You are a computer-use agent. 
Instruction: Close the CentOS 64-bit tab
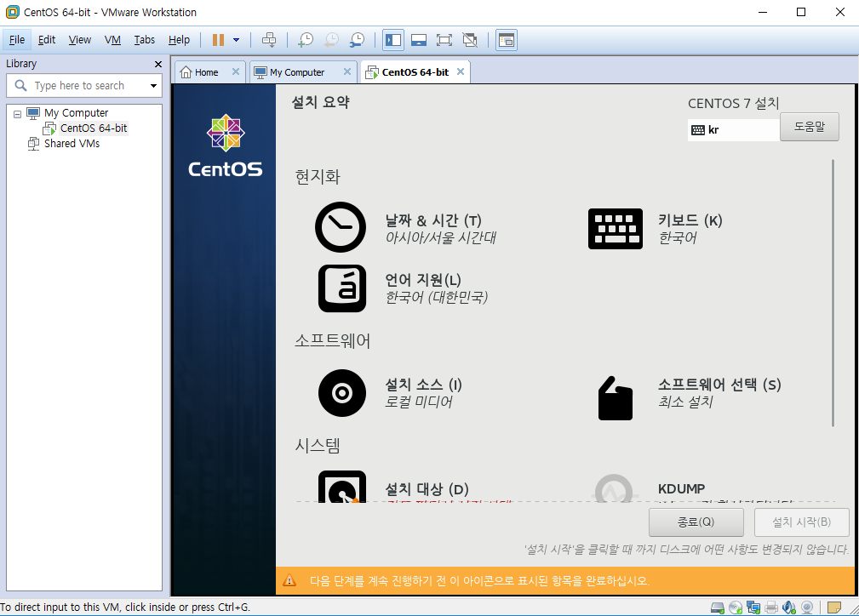click(x=461, y=71)
